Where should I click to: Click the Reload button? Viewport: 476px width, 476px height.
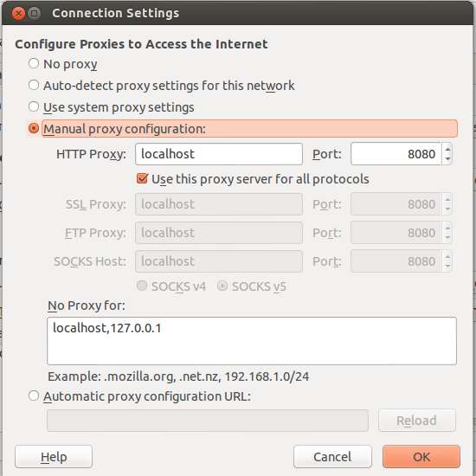(x=417, y=421)
